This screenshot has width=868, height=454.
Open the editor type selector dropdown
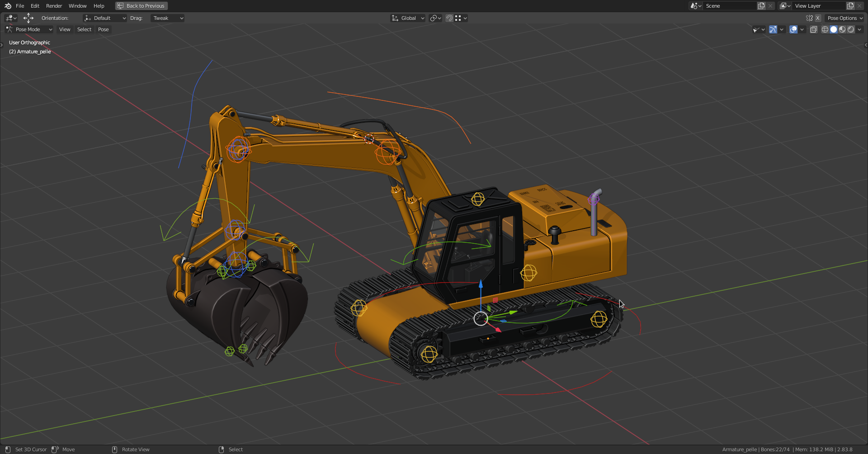[x=11, y=18]
